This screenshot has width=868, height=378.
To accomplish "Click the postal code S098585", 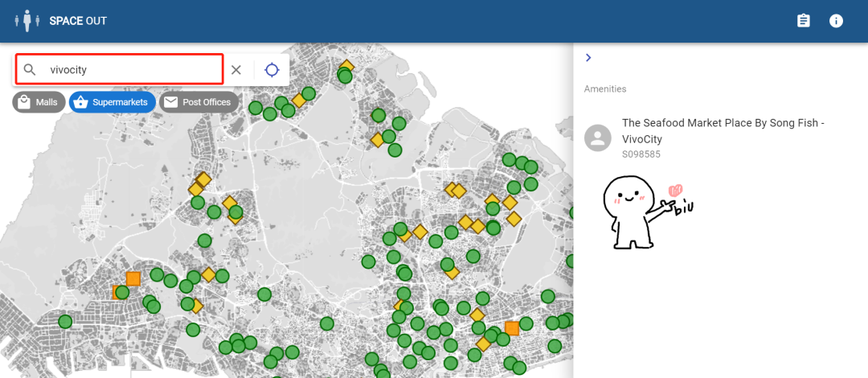I will (641, 154).
